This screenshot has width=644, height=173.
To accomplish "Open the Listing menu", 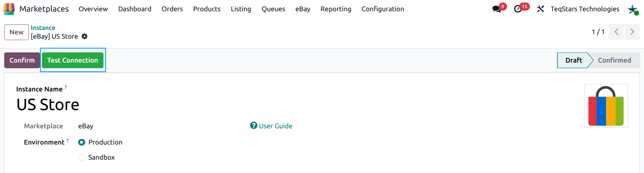I will [241, 9].
